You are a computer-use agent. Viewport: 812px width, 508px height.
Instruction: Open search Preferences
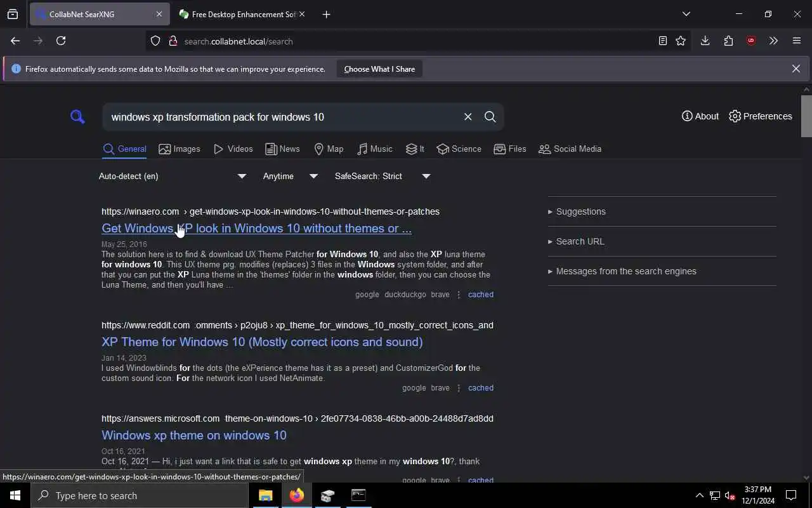pyautogui.click(x=760, y=116)
